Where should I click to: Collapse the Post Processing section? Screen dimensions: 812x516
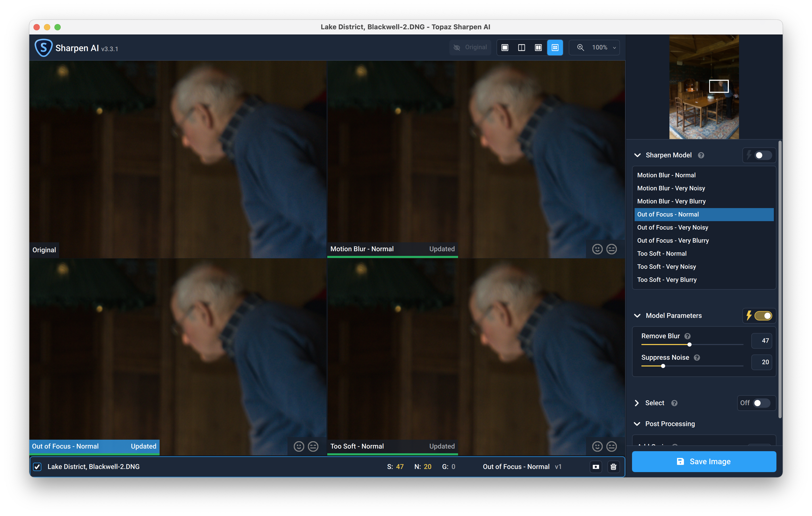[x=637, y=424]
